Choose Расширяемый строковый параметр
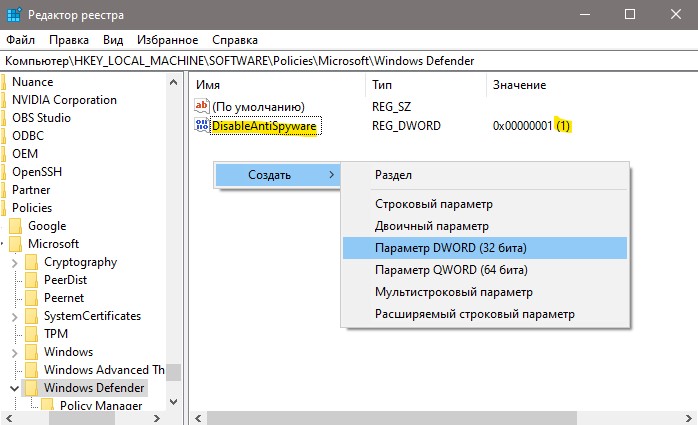Screen dimensions: 698x425 (485, 314)
